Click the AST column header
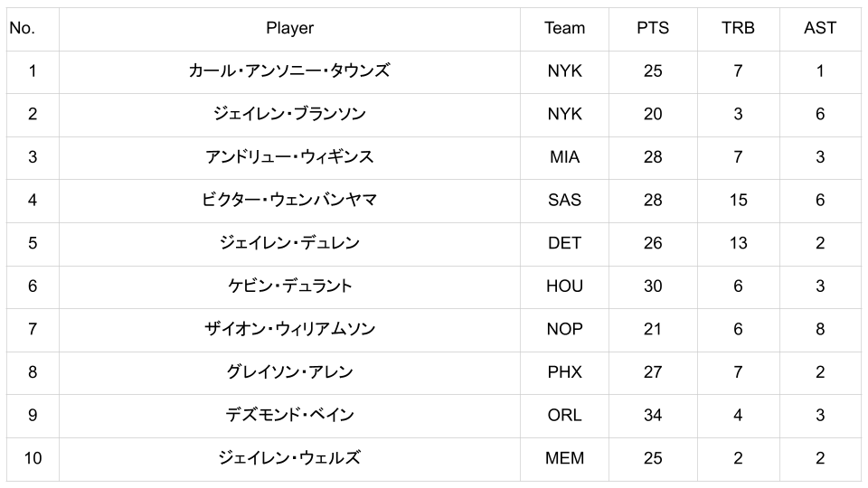This screenshot has height=488, width=868. [819, 28]
